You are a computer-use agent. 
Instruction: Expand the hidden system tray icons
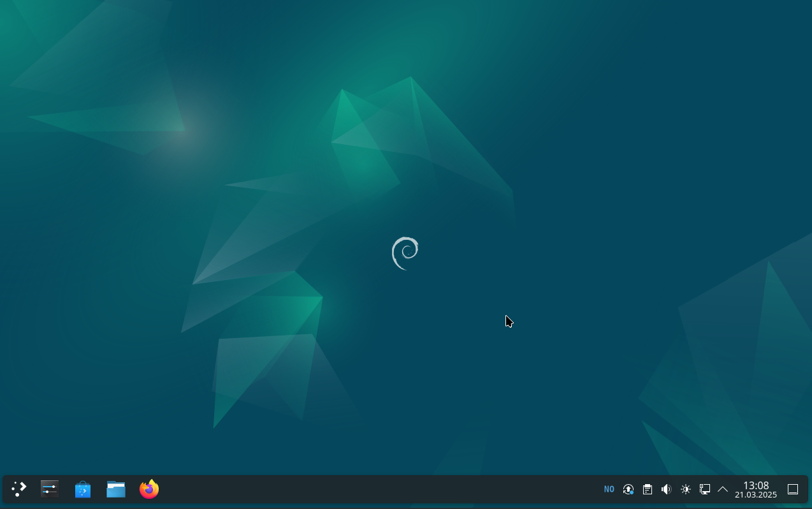723,489
